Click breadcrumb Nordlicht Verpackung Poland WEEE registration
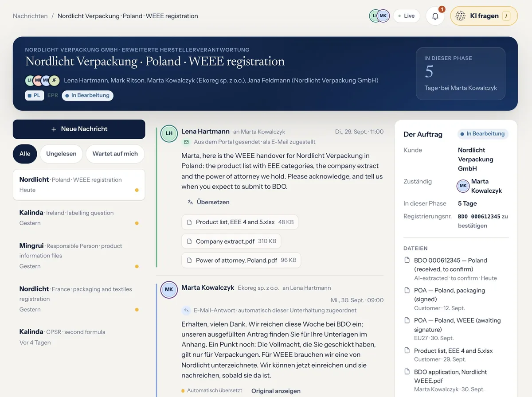The width and height of the screenshot is (532, 397). [128, 16]
